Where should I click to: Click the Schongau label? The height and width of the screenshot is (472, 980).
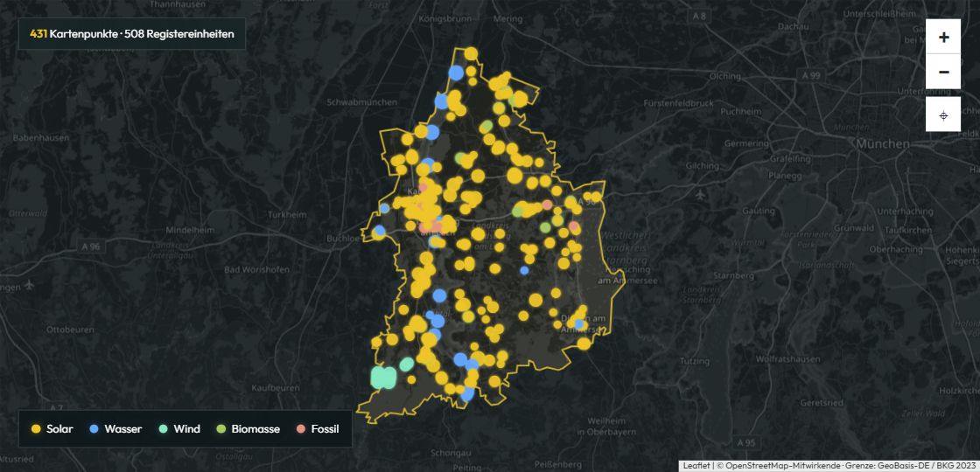pyautogui.click(x=449, y=453)
